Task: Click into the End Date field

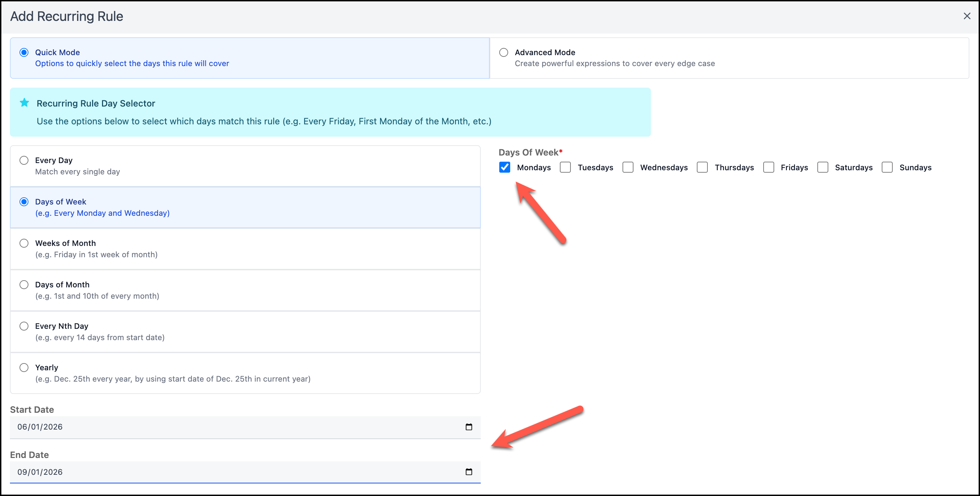Action: point(228,472)
